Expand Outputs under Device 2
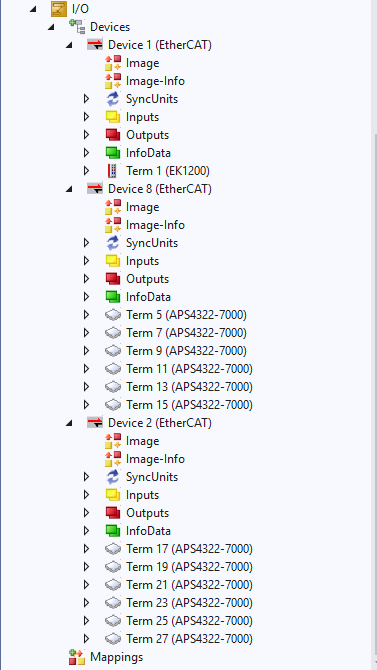 86,513
